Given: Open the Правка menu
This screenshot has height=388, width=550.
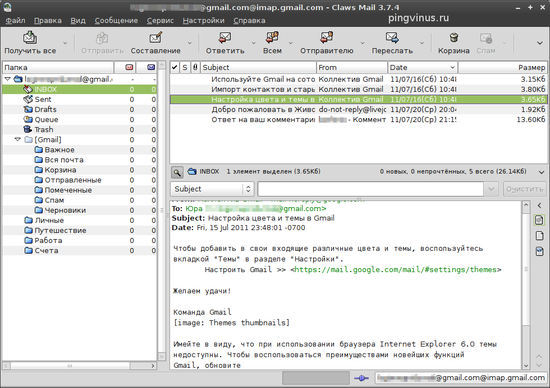Looking at the screenshot, I should click(48, 20).
